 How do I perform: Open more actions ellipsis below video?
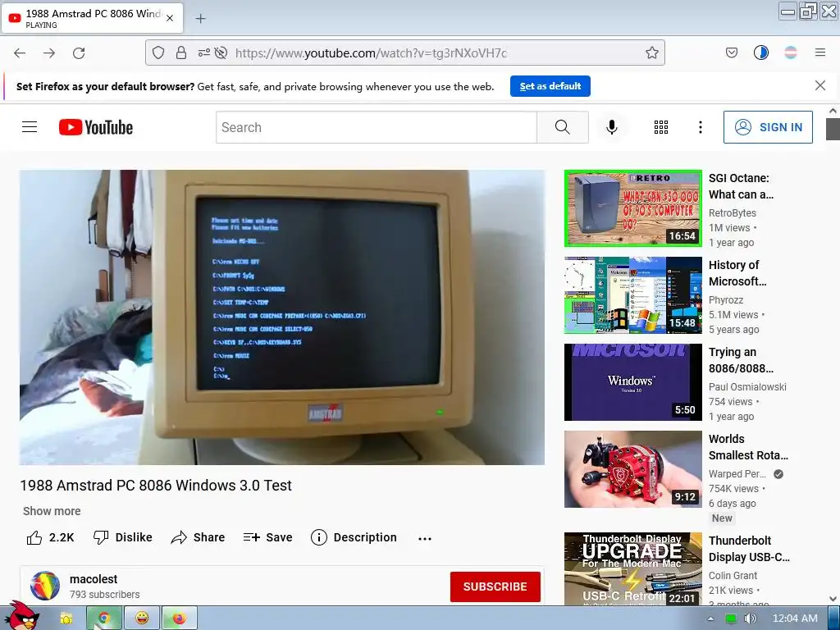coord(425,538)
